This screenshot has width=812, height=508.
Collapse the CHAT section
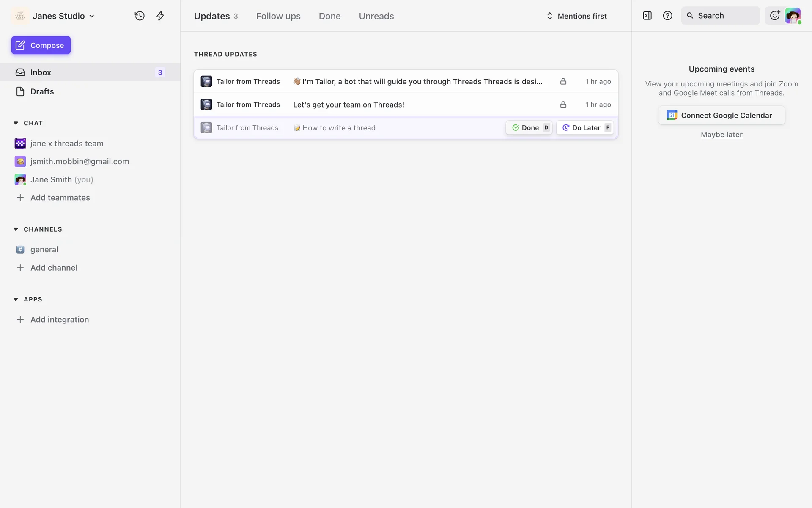(x=16, y=123)
